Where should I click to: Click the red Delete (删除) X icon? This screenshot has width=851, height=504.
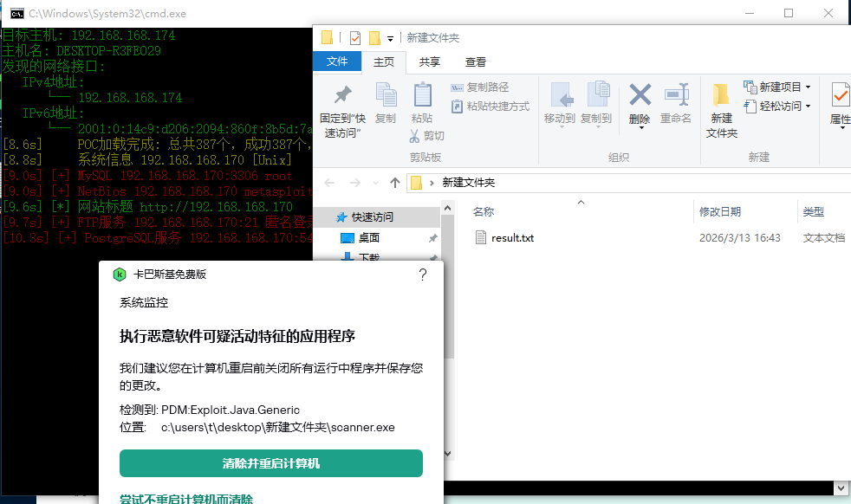coord(640,95)
